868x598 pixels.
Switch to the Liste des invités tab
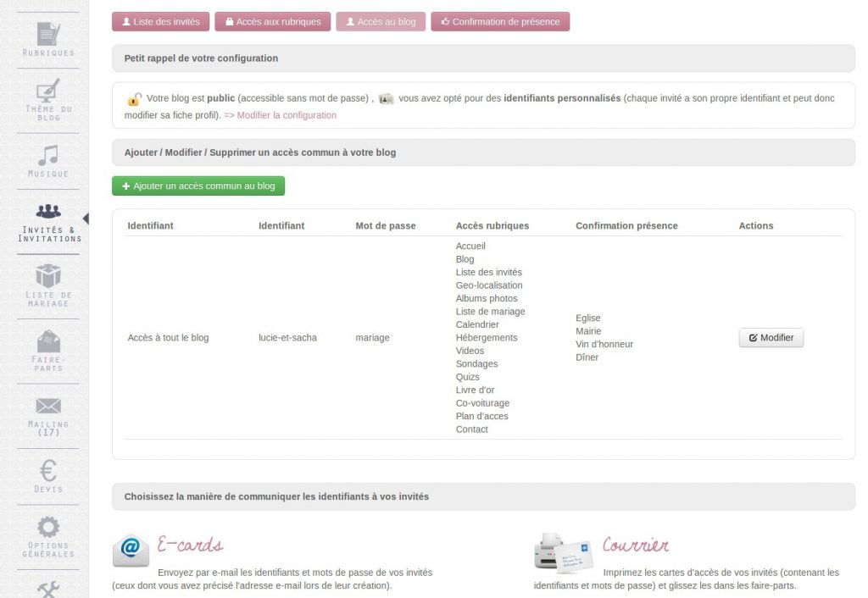point(160,21)
